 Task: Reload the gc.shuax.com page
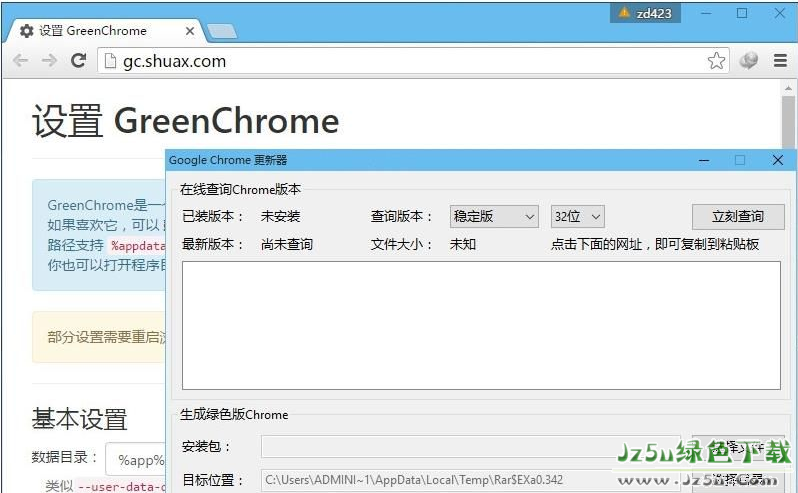pyautogui.click(x=78, y=61)
